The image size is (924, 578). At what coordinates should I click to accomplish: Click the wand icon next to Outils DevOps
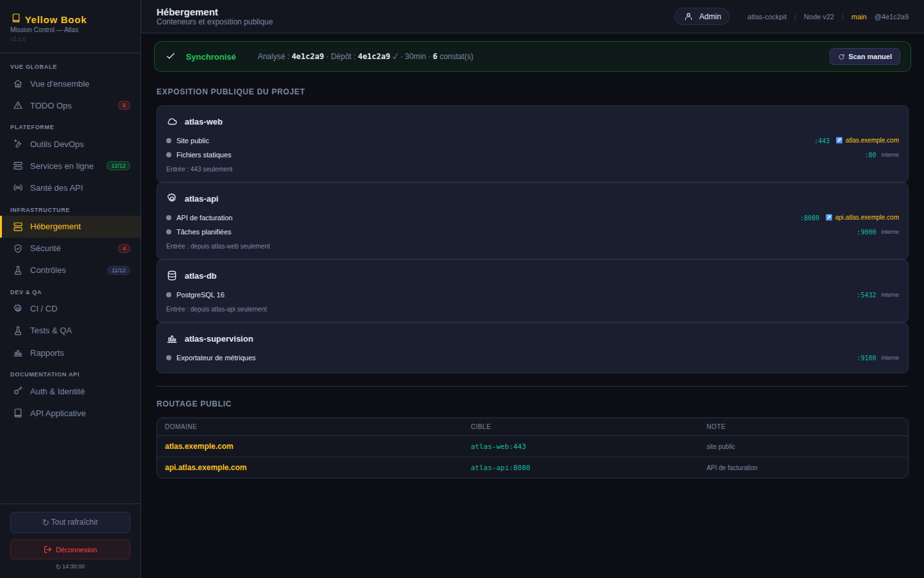(18, 144)
